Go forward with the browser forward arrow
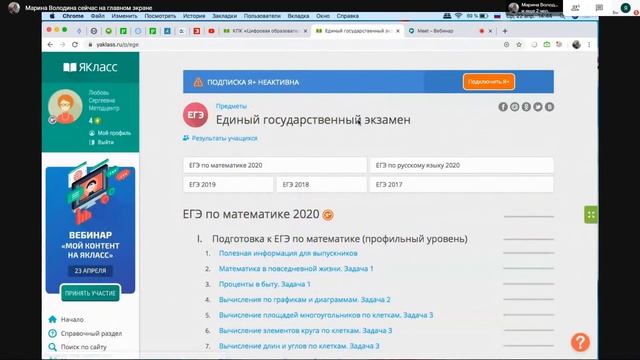640x360 pixels. coord(62,44)
